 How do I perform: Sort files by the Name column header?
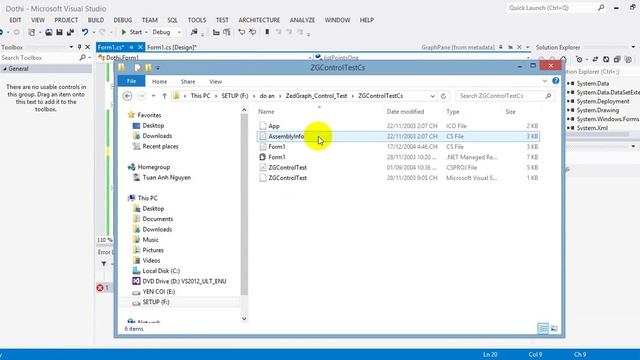pyautogui.click(x=266, y=111)
